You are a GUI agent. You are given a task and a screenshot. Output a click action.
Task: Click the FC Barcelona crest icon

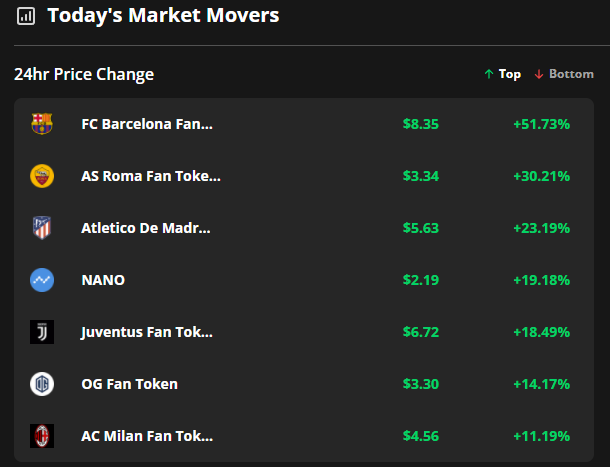(41, 124)
